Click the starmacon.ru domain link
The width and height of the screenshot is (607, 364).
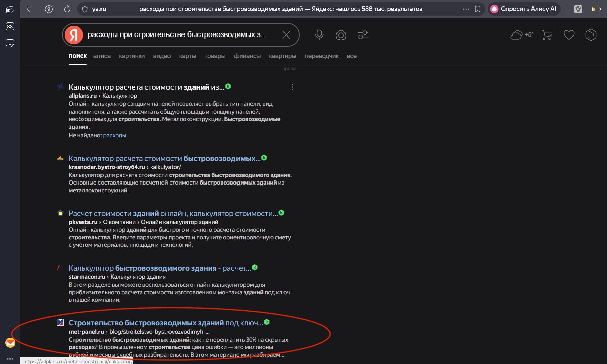click(x=87, y=277)
